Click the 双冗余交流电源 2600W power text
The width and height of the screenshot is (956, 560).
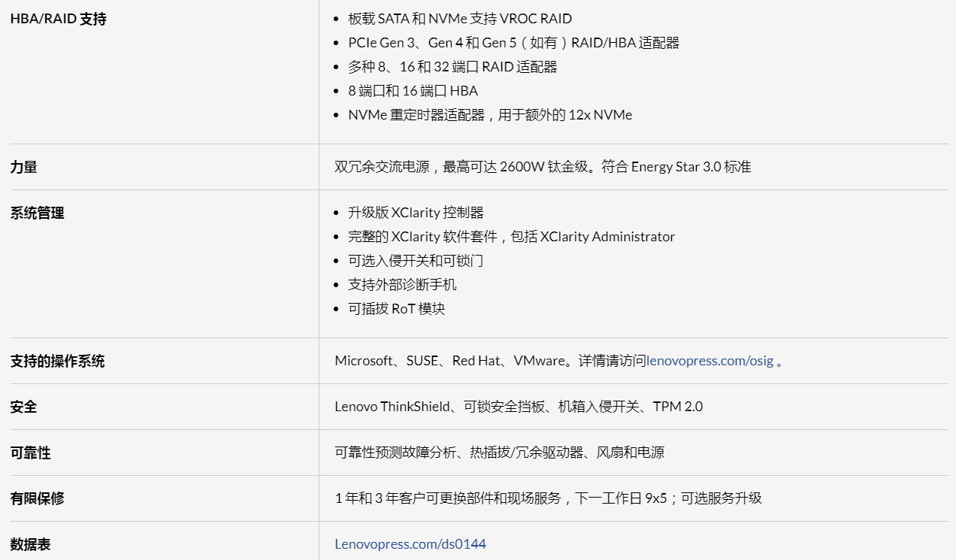pyautogui.click(x=543, y=167)
